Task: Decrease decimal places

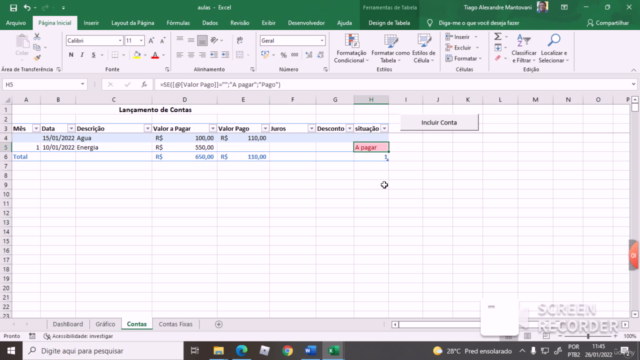Action: (320, 55)
